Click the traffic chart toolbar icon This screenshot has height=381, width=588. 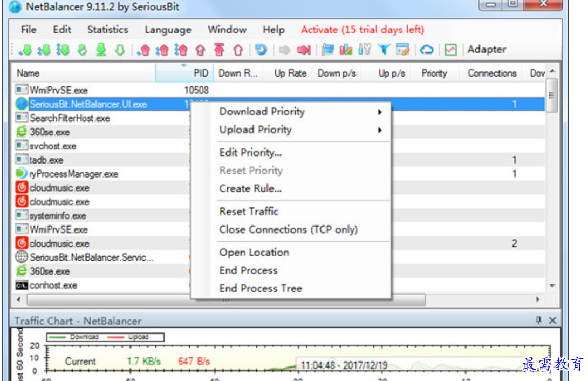tap(450, 50)
